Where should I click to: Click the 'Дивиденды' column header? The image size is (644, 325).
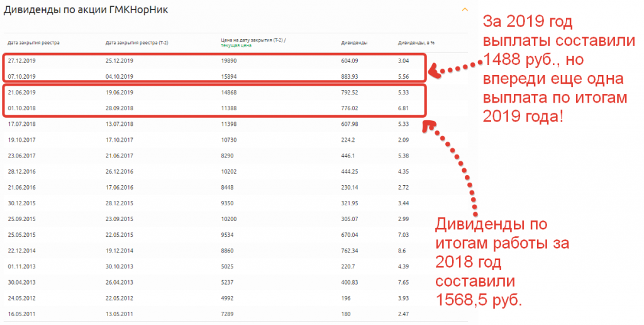click(x=354, y=43)
